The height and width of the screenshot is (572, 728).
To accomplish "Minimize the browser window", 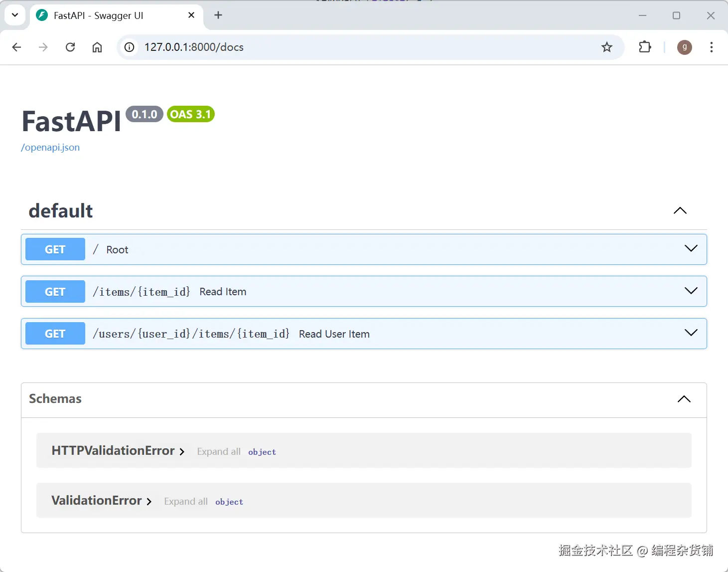I will pos(643,15).
